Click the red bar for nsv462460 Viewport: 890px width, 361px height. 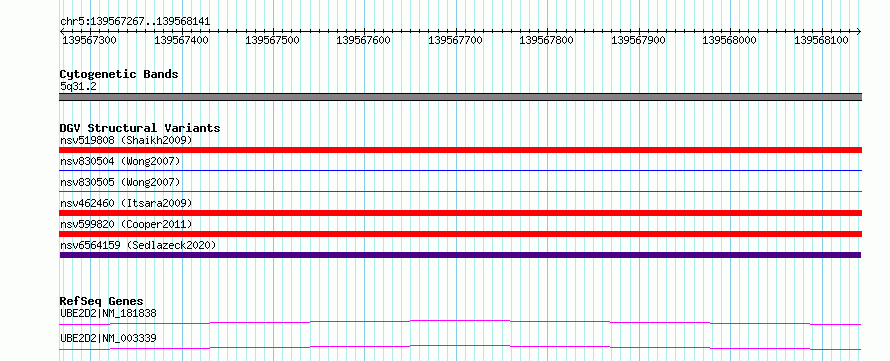coord(460,213)
